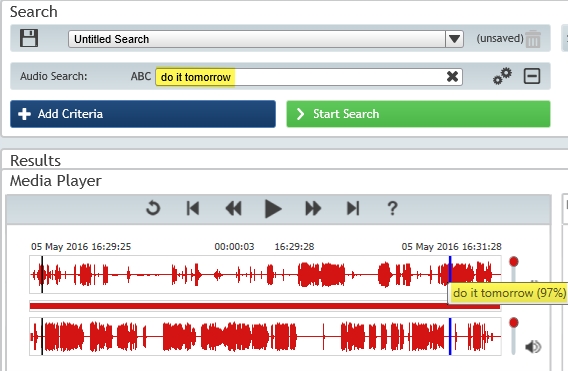
Task: Click Add Criteria button
Action: [x=143, y=114]
